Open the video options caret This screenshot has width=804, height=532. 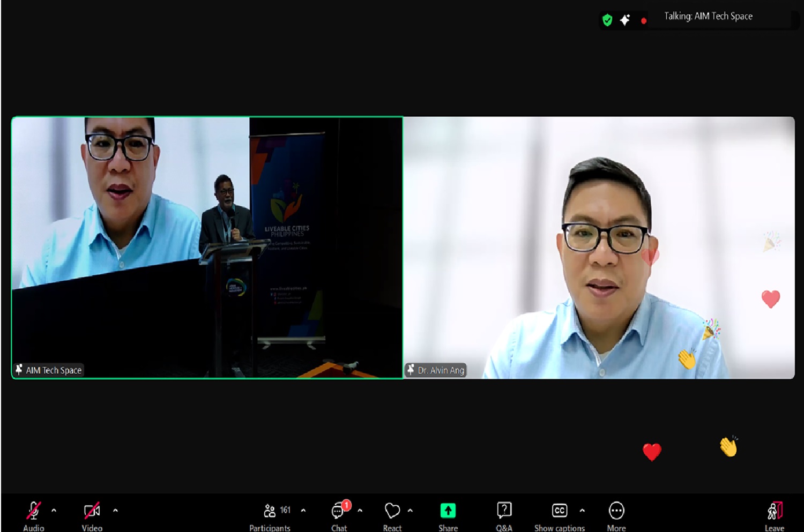click(115, 511)
